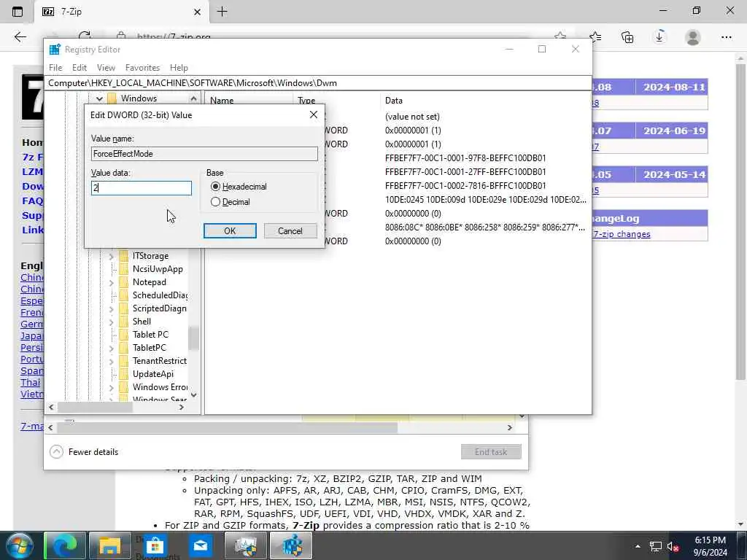
Task: Open 7-zip changes link on webpage
Action: [x=622, y=234]
